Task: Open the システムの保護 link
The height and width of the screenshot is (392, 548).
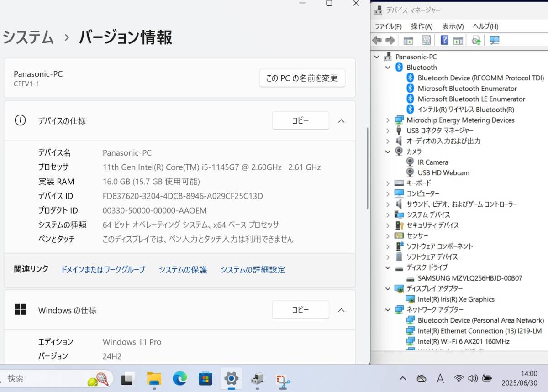Action: pos(183,270)
